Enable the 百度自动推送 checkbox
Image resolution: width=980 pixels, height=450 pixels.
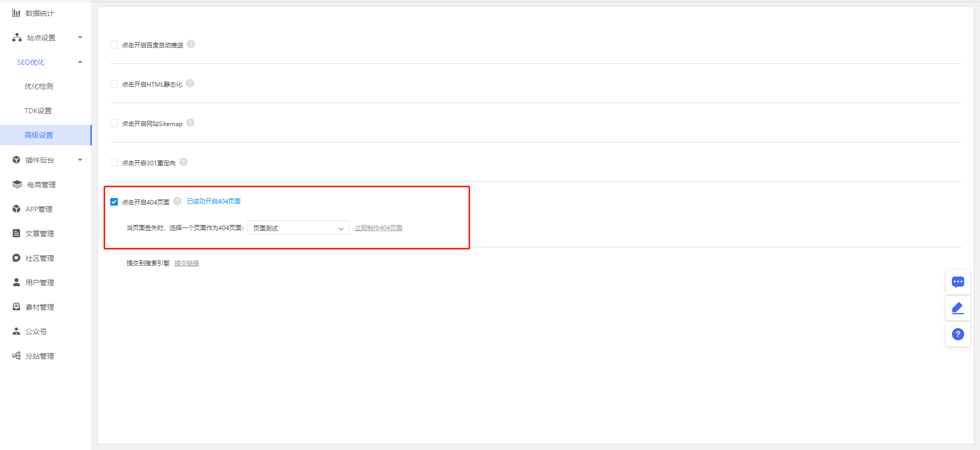pos(114,45)
